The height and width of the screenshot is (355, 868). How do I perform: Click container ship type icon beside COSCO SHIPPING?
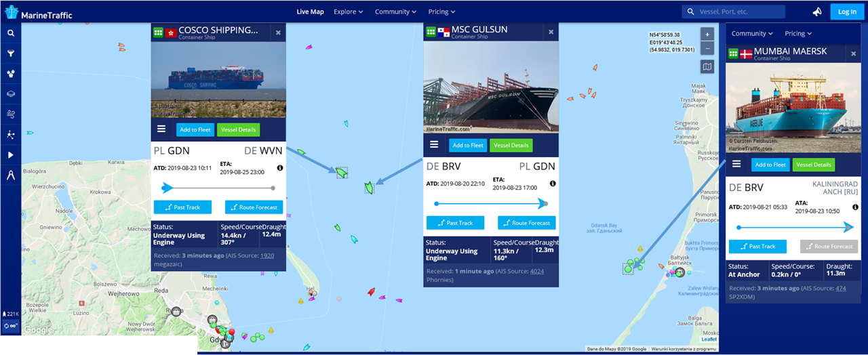[159, 32]
